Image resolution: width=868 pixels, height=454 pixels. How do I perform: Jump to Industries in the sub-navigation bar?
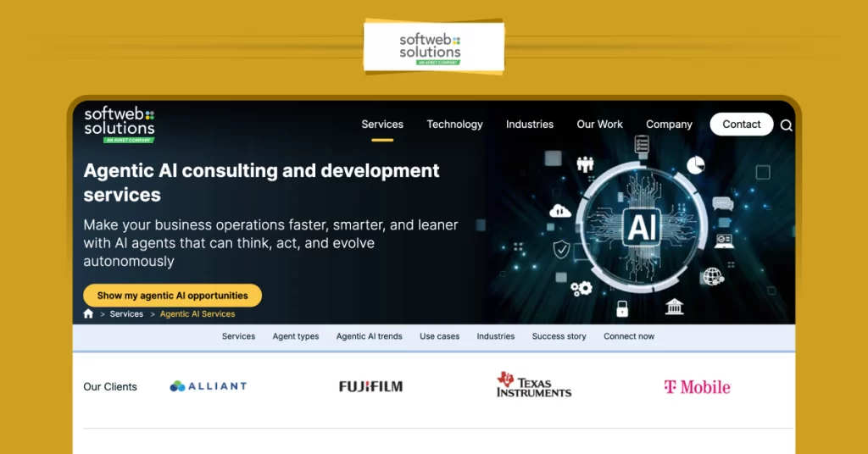495,336
